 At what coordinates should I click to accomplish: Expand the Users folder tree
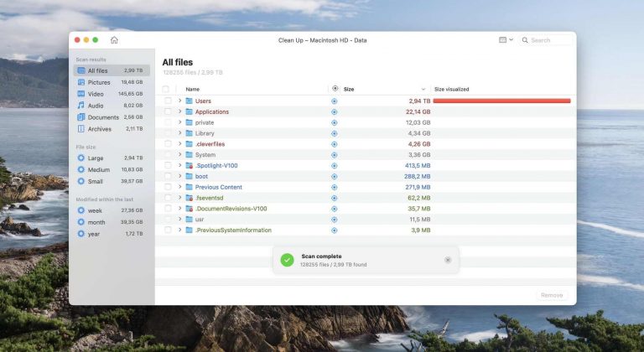[x=179, y=101]
